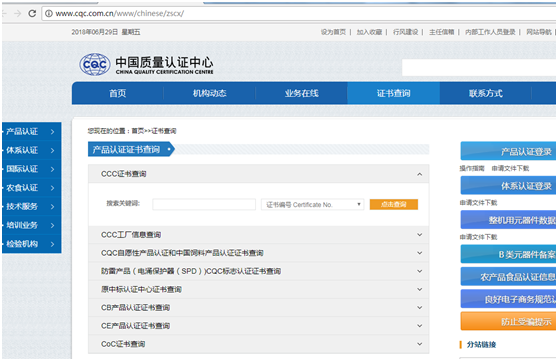Open 业务在线 navigation tab

301,93
